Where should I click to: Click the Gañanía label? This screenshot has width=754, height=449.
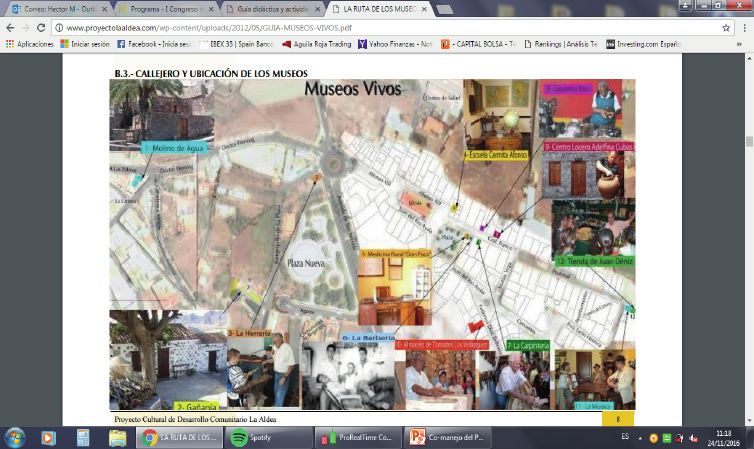pos(197,406)
